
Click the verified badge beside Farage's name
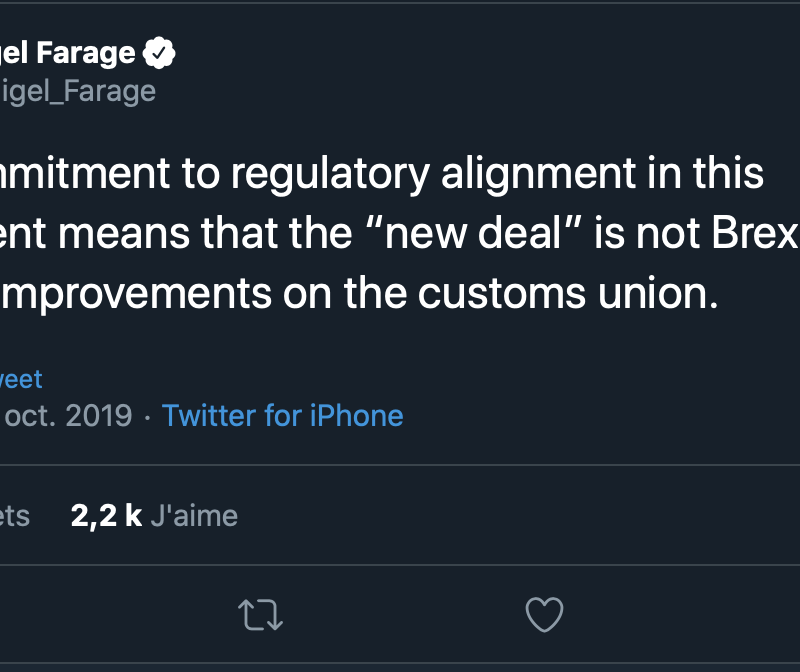[160, 53]
